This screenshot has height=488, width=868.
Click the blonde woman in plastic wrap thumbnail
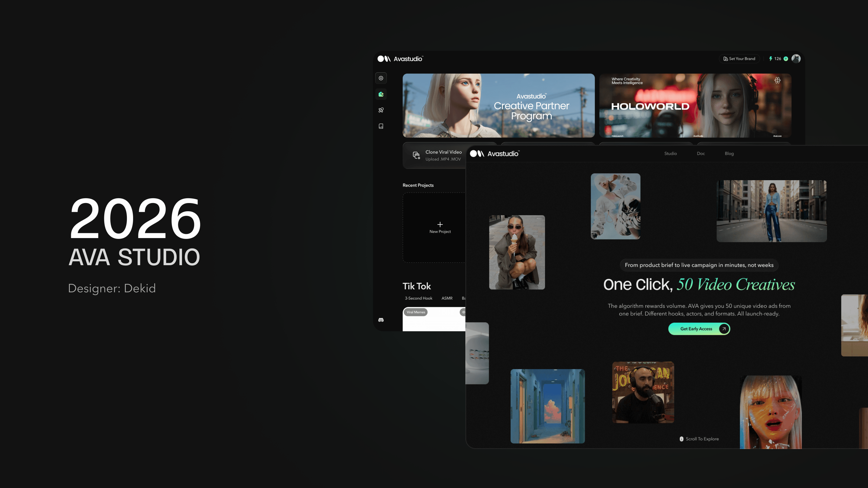point(771,412)
